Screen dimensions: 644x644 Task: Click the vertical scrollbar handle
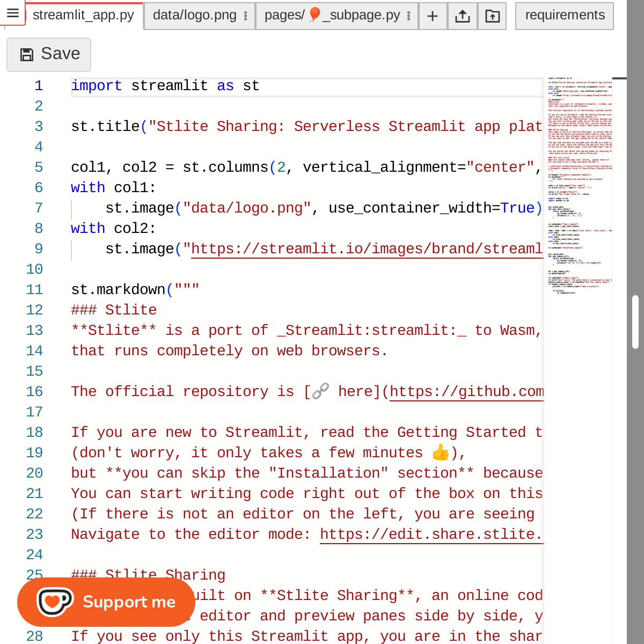(x=635, y=322)
